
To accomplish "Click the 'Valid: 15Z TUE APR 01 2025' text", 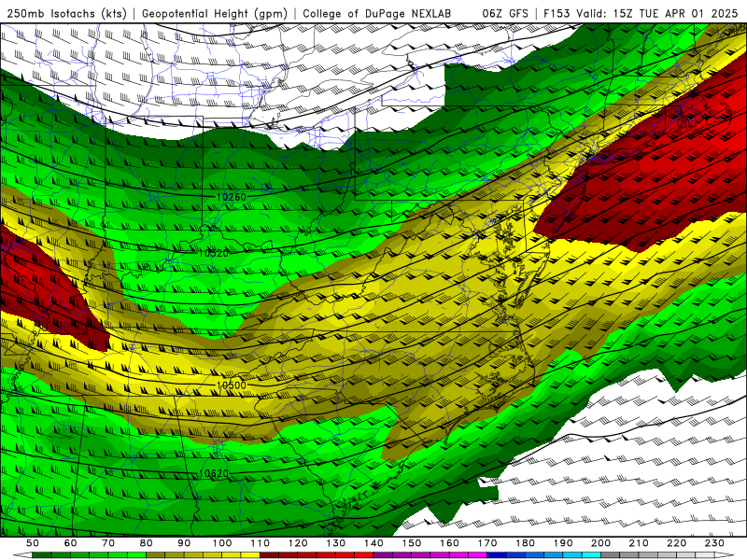I will tap(657, 13).
